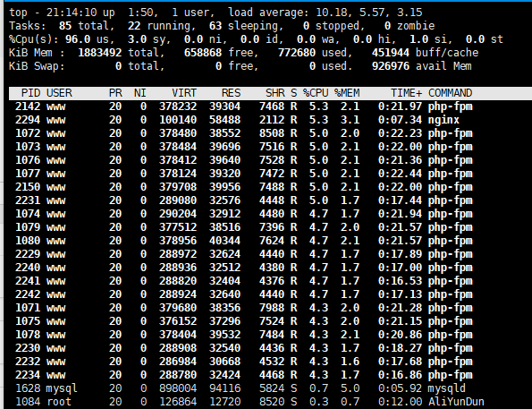Click PID 1071 in the list

click(x=28, y=308)
